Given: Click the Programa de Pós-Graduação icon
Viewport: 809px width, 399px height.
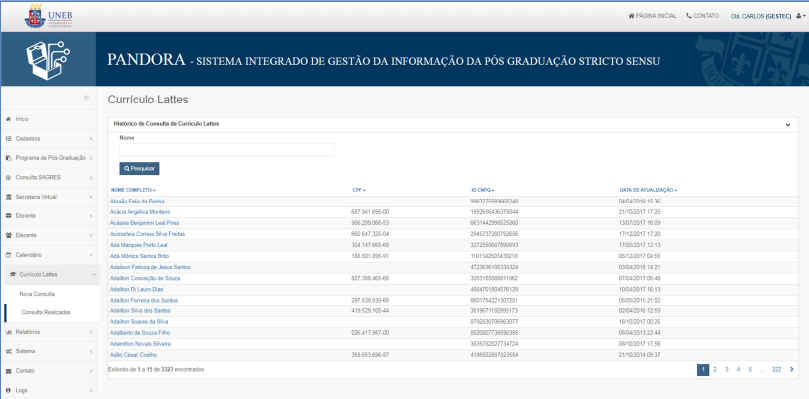Looking at the screenshot, I should [x=8, y=158].
